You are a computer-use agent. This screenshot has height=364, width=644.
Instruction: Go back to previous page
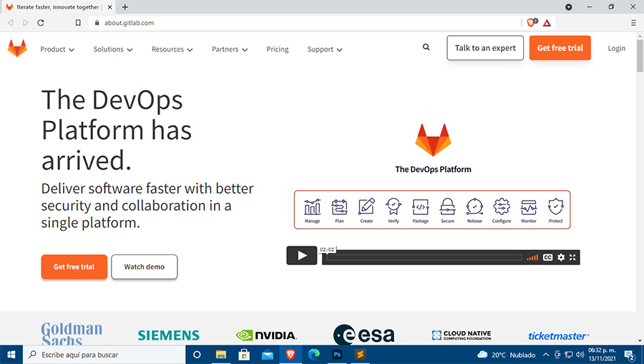pos(11,23)
